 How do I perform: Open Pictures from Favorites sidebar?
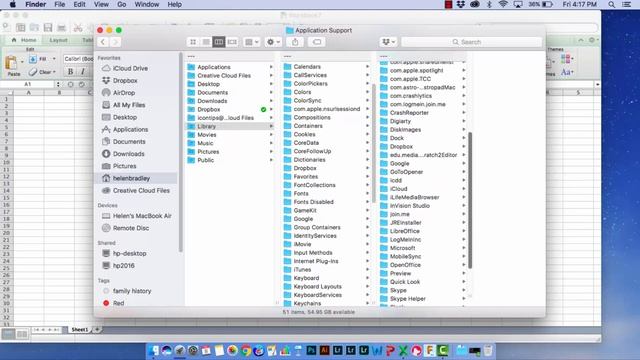pos(124,166)
